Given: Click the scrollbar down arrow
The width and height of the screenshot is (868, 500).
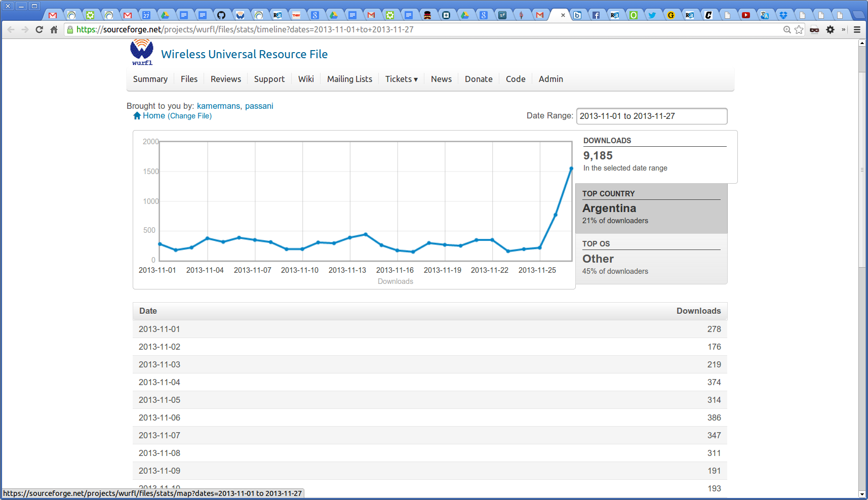Looking at the screenshot, I should click(x=862, y=494).
